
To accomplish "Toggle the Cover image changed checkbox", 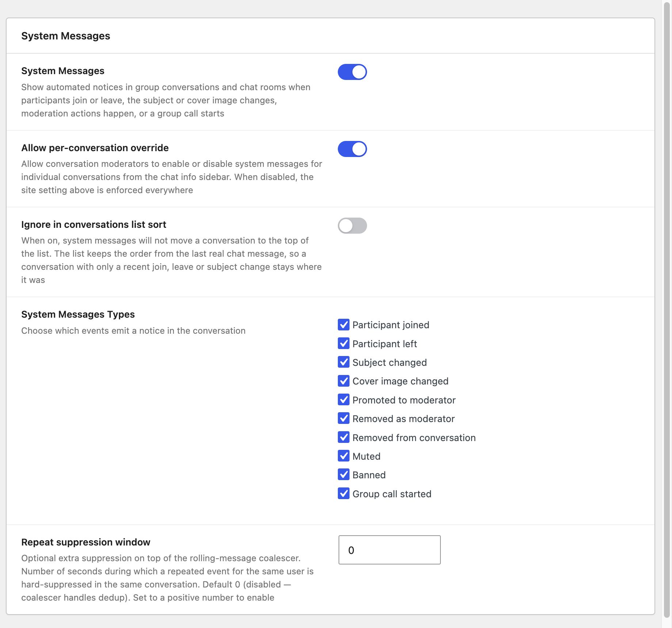I will coord(344,381).
